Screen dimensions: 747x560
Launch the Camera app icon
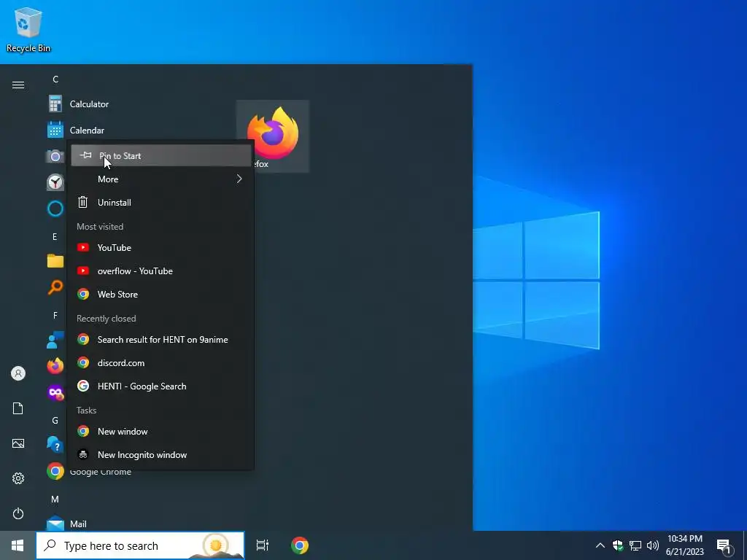[55, 156]
